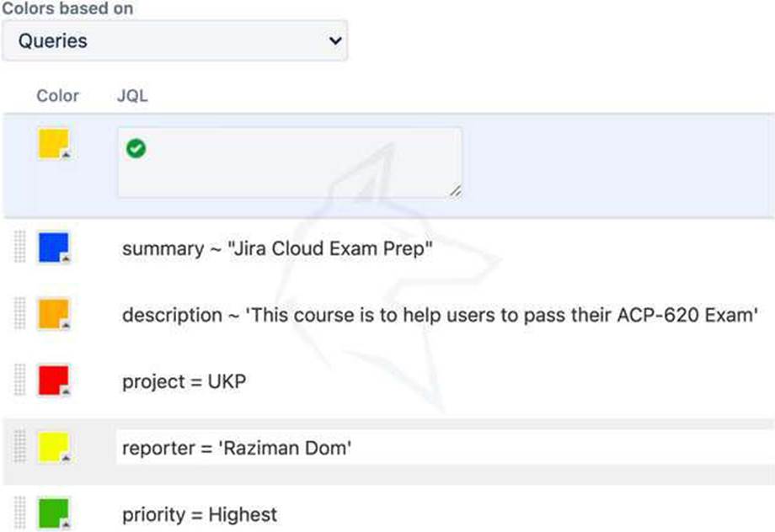The image size is (775, 532).
Task: Edit the summary ~ "Jira Cloud Exam Prep" query
Action: click(x=277, y=248)
